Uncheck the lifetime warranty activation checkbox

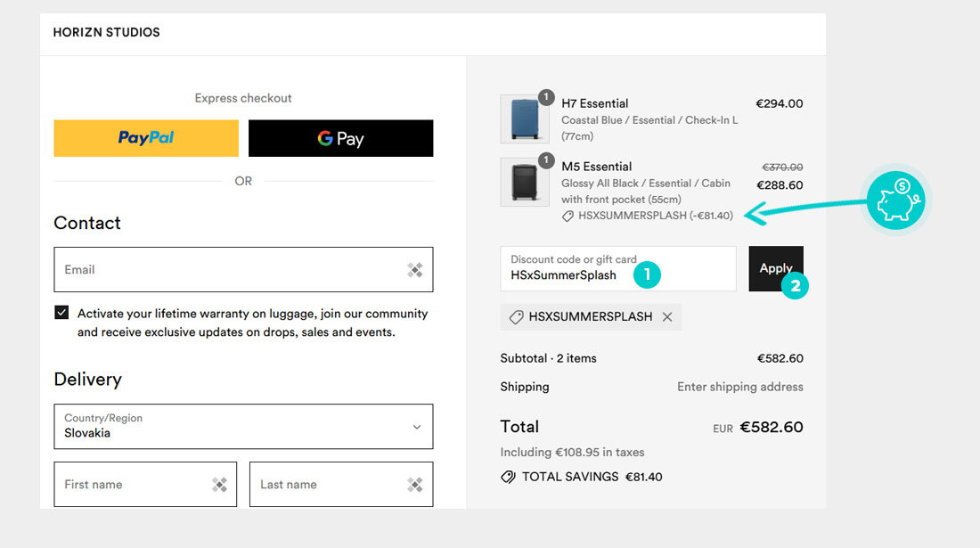click(61, 313)
